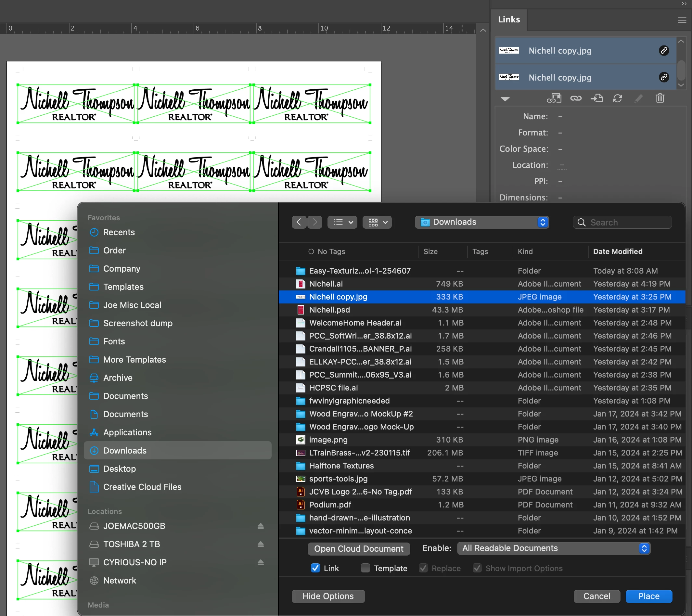Eject the TOSHIBA 2 TB drive
Viewport: 692px width, 616px height.
260,544
